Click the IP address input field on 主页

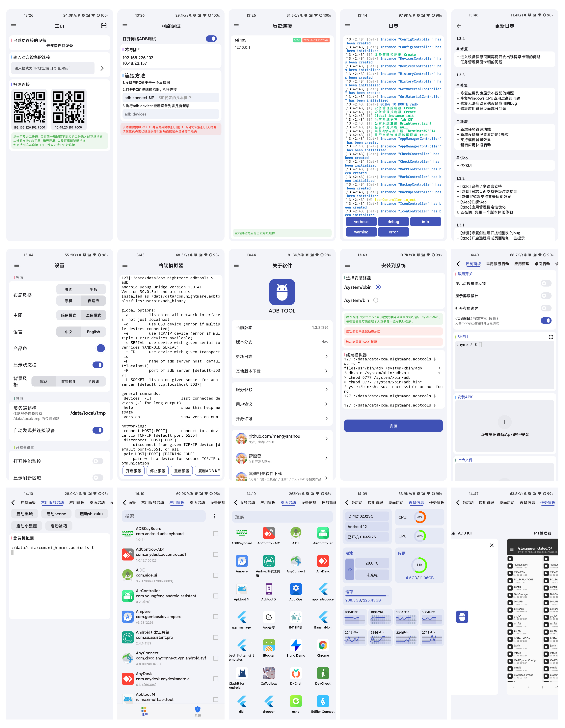pyautogui.click(x=53, y=68)
